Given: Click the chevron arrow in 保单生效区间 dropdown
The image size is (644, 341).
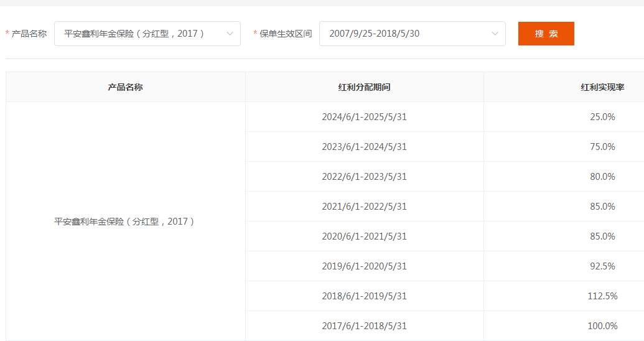Looking at the screenshot, I should [x=495, y=34].
